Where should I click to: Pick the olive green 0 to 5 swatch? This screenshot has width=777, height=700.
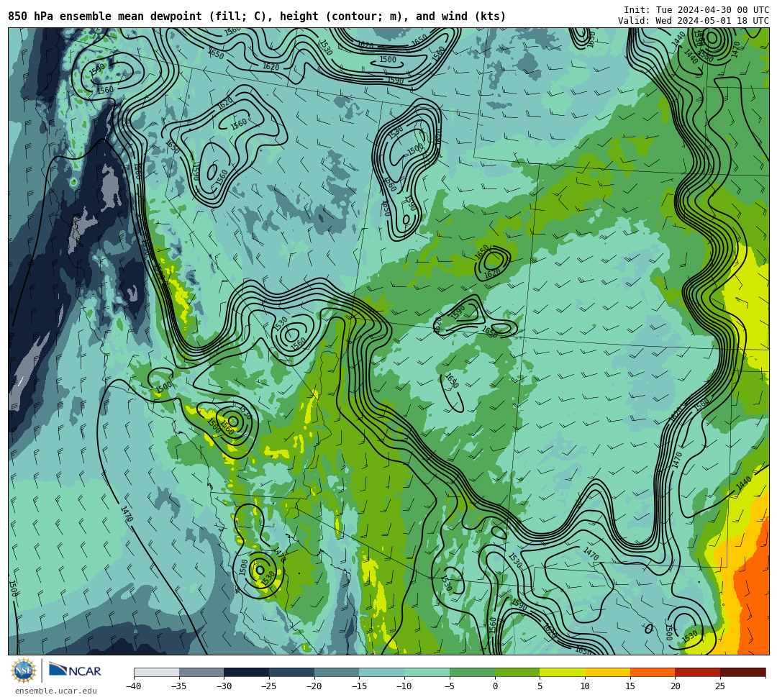pos(517,672)
